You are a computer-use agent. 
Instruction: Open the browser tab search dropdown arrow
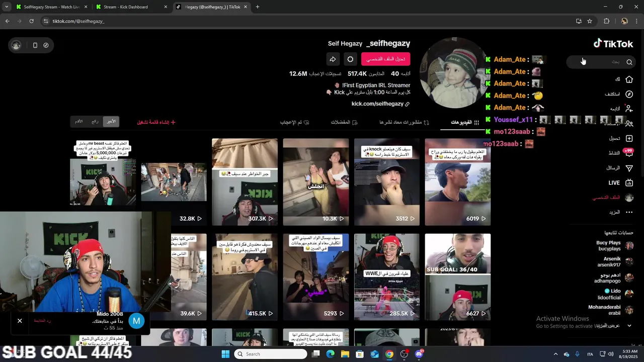point(7,7)
